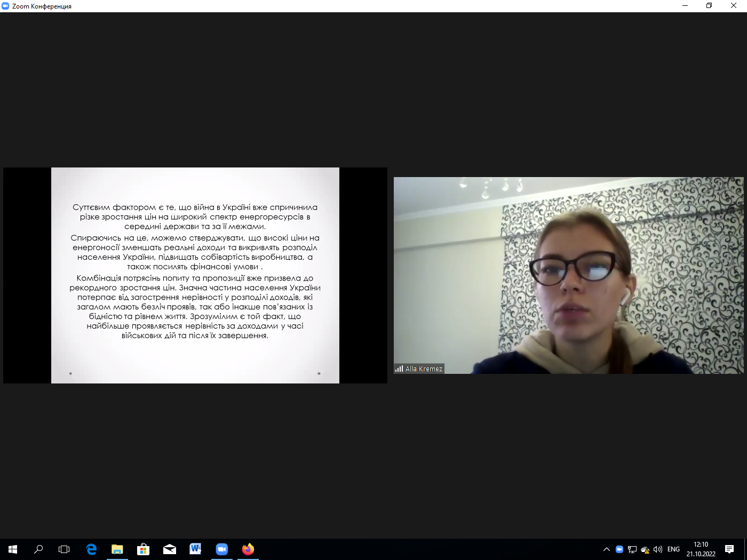Launch Microsoft Edge from the taskbar
This screenshot has width=747, height=560.
tap(91, 549)
